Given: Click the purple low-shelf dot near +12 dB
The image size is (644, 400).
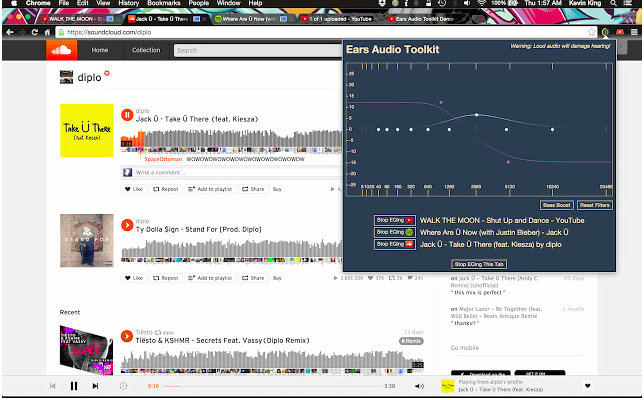Looking at the screenshot, I should pyautogui.click(x=441, y=102).
